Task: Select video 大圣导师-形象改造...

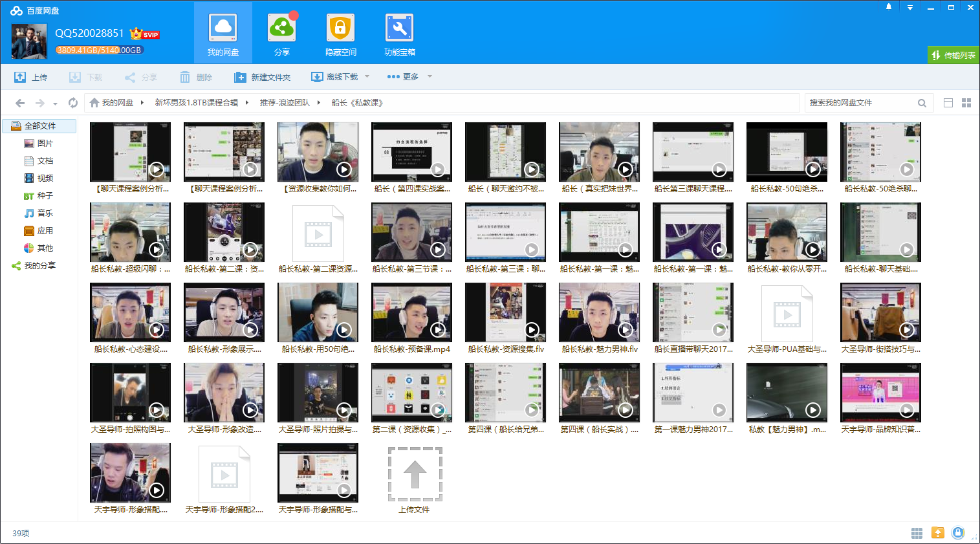Action: click(224, 399)
